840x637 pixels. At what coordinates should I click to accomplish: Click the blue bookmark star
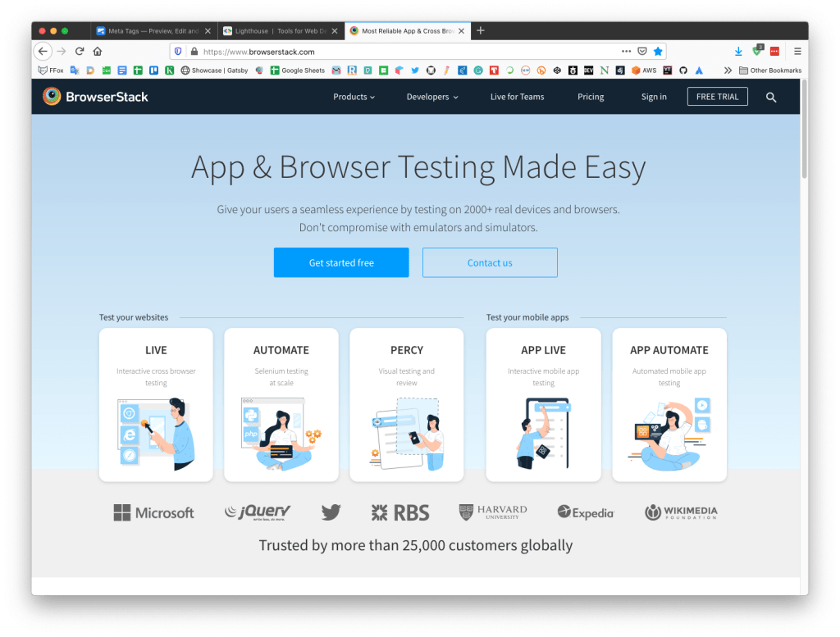(x=658, y=52)
